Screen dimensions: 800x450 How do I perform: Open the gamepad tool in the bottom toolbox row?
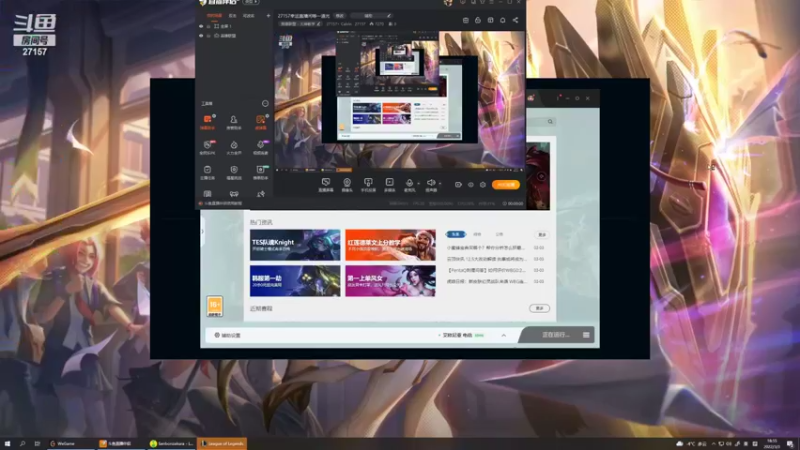(234, 194)
